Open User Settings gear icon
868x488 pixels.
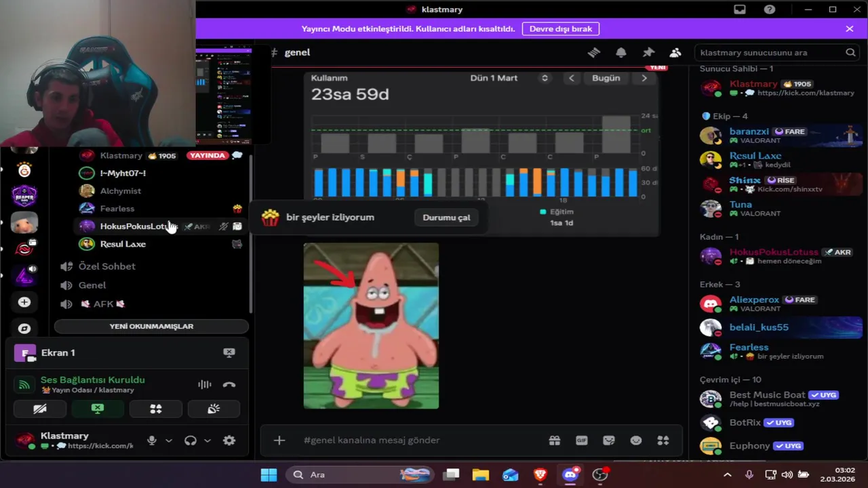229,441
